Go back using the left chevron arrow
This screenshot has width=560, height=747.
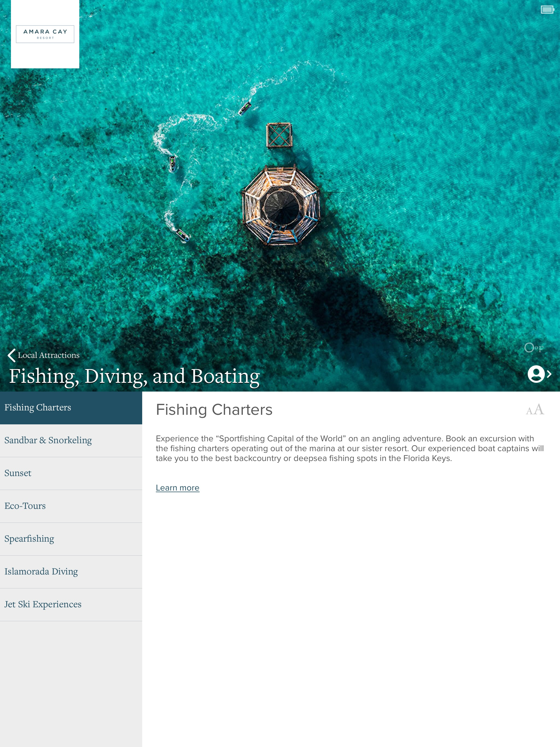pos(11,355)
